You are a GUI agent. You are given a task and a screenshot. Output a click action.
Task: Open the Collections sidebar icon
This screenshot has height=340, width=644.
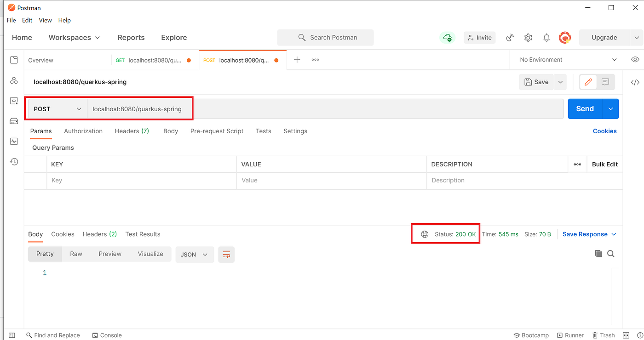[x=14, y=60]
